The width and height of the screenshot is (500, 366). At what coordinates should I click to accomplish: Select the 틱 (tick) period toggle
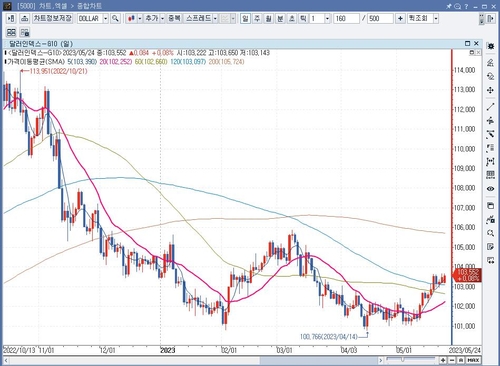(303, 18)
